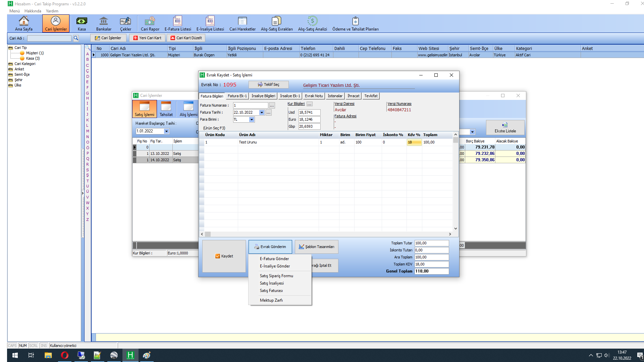Image resolution: width=644 pixels, height=362 pixels.
Task: Choose Satış Faturası menu entry
Action: tap(271, 291)
